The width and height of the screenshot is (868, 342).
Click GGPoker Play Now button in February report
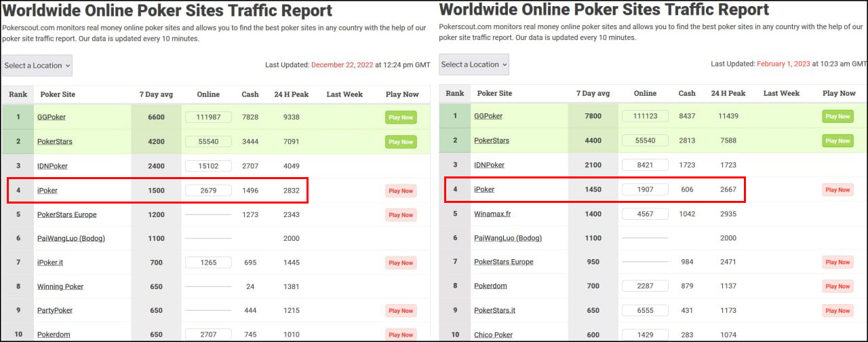pyautogui.click(x=838, y=116)
